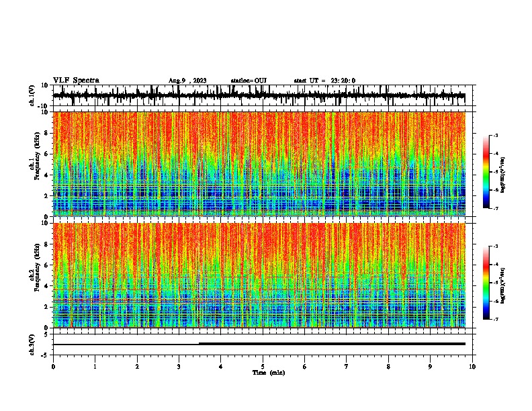Click the 8 kHz tick on ch.1 spectrogram
The image size is (532, 411).
tap(46, 133)
